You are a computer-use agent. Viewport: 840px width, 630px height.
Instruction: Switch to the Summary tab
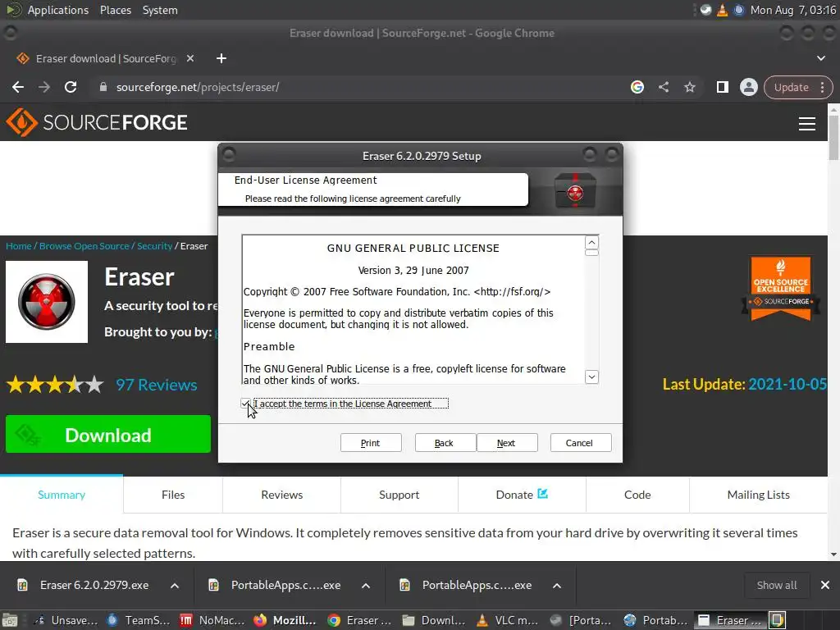tap(62, 495)
